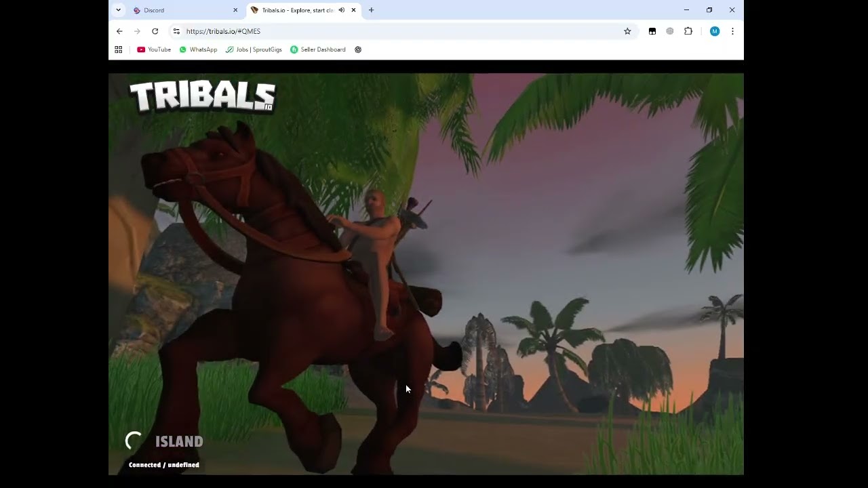Screen dimensions: 868x488
Task: Restore down the Chrome window
Action: coord(709,10)
